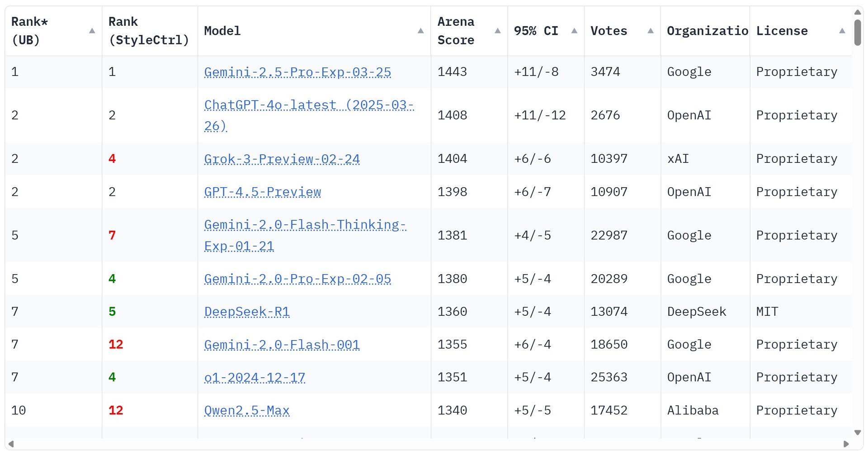Open Grok-3-Preview-02-24 link
868x451 pixels.
pyautogui.click(x=282, y=159)
